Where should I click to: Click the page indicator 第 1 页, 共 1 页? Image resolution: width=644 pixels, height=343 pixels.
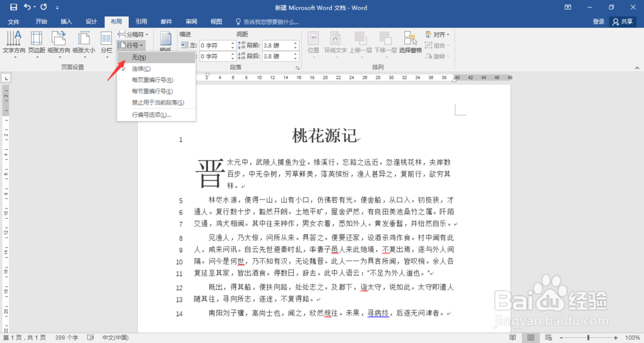click(24, 338)
